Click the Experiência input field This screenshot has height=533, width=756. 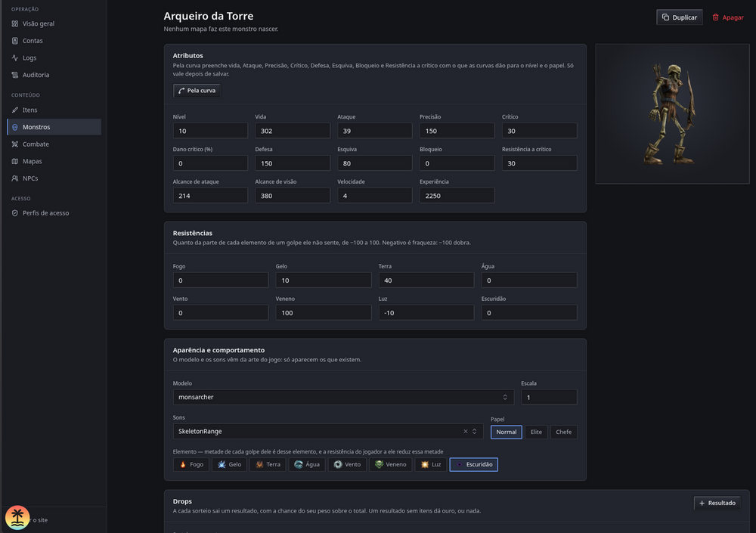tap(457, 195)
